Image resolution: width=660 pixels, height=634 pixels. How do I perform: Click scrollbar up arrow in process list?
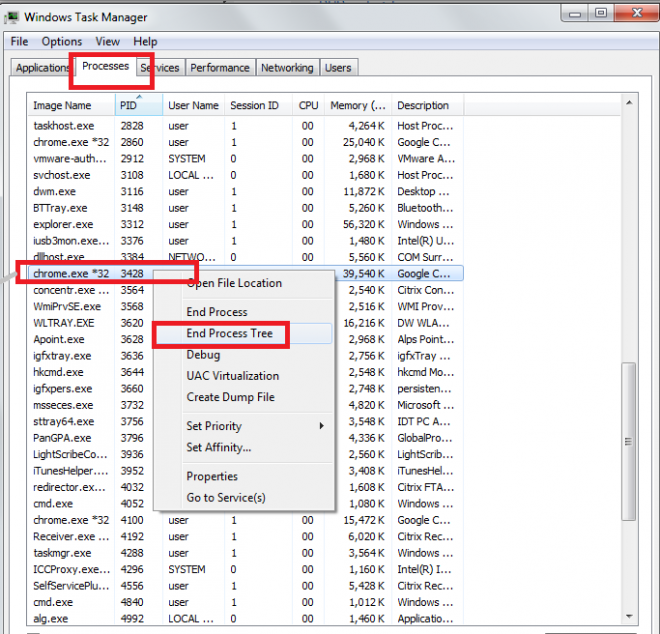click(x=629, y=103)
